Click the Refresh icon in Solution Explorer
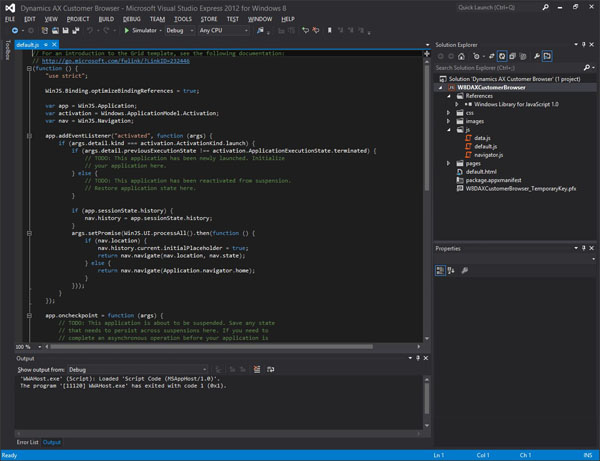The image size is (600, 461). (502, 56)
